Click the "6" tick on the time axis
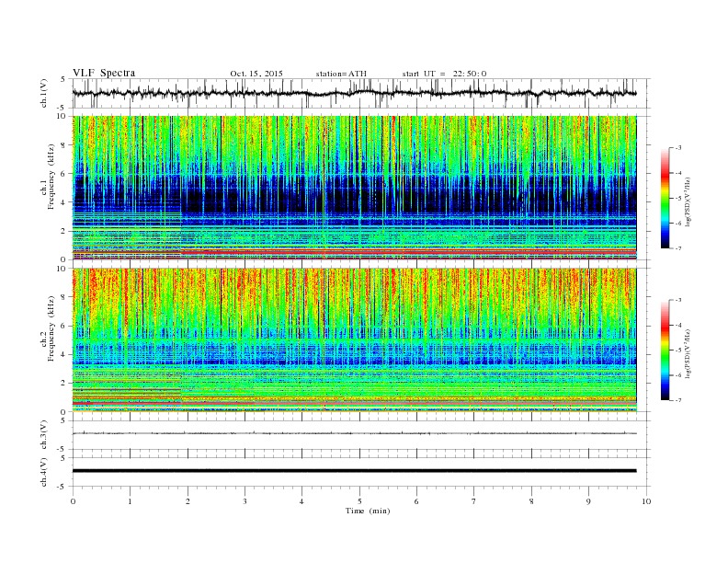This screenshot has width=728, height=563. [x=417, y=501]
